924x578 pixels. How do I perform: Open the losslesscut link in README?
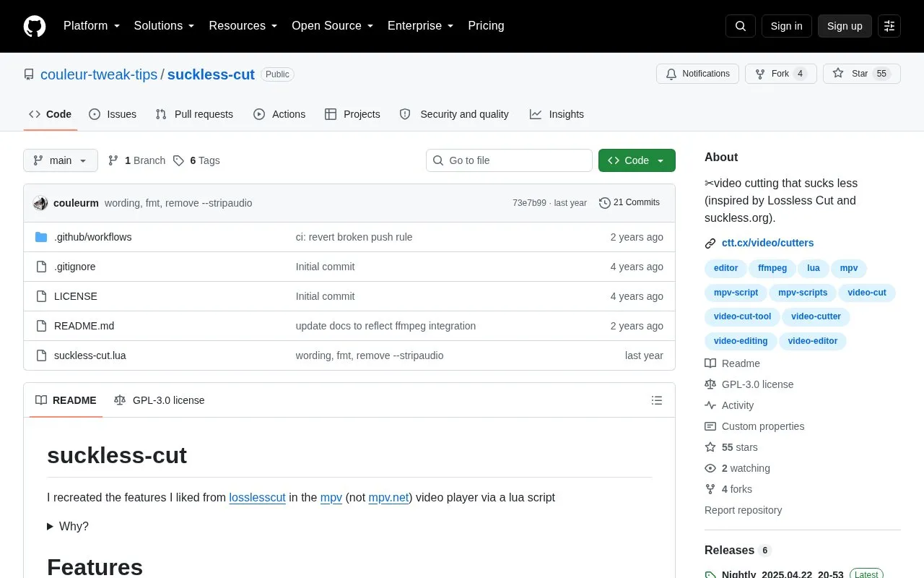point(257,497)
